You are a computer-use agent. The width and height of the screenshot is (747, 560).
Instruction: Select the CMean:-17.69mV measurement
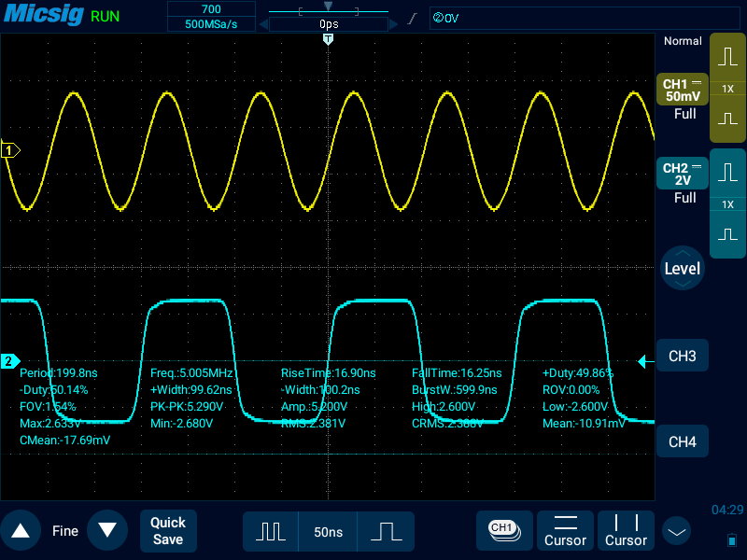point(64,440)
